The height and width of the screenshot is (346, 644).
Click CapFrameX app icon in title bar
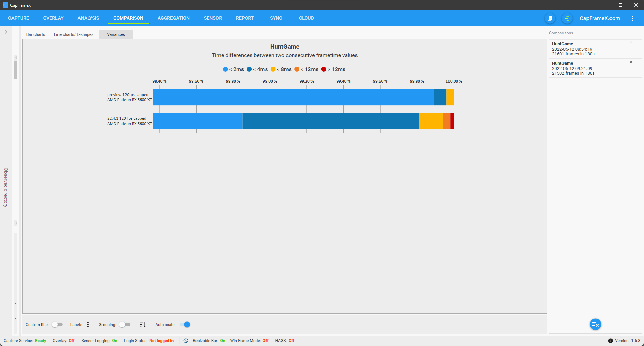tap(6, 5)
